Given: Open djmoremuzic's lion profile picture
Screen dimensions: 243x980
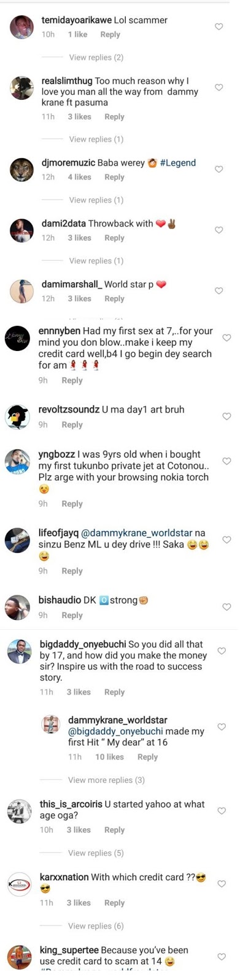Looking at the screenshot, I should [x=21, y=170].
